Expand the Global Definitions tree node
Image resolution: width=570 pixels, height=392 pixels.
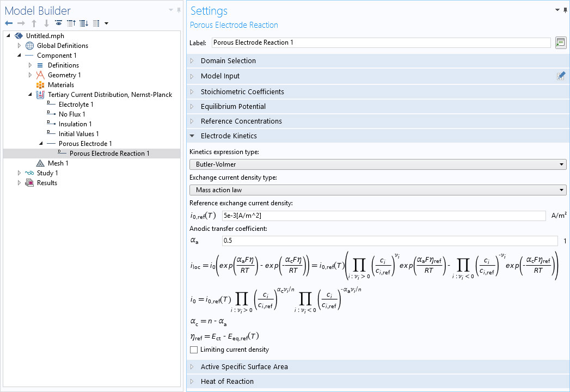(19, 46)
